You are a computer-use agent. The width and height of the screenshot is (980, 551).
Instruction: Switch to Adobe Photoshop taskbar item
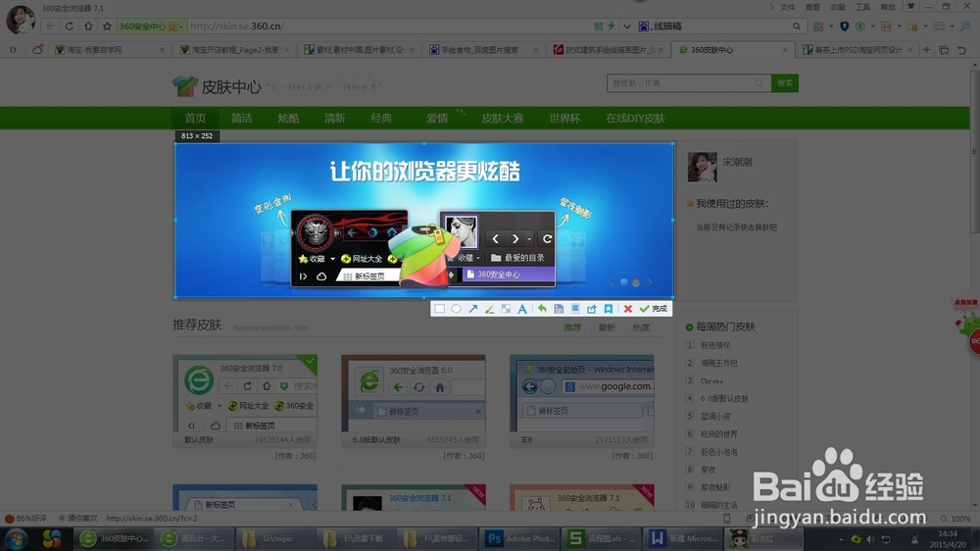[520, 538]
